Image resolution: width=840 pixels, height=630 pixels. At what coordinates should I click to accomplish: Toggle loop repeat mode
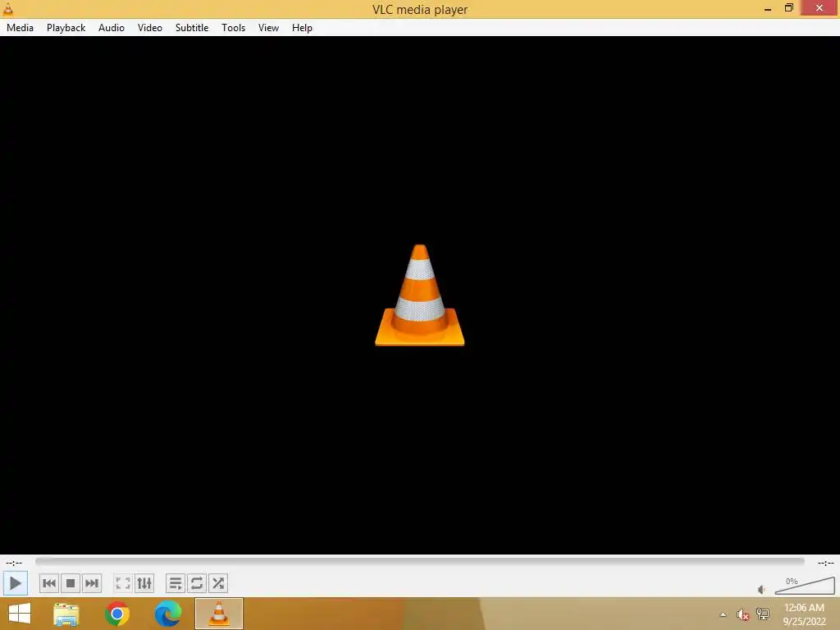197,583
